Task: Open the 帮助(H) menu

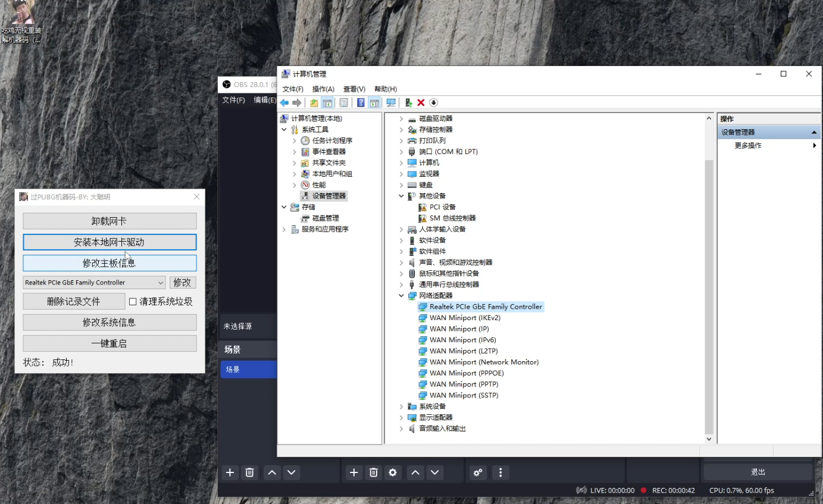Action: click(386, 89)
